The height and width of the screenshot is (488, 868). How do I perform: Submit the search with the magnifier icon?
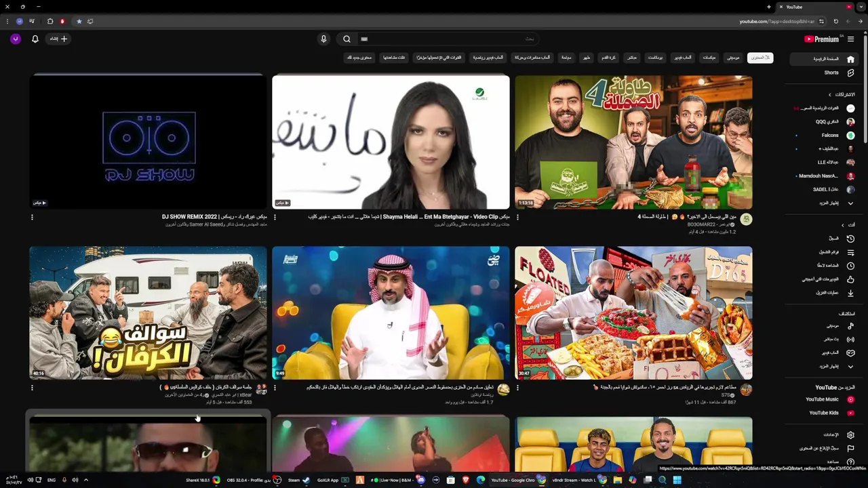click(347, 39)
